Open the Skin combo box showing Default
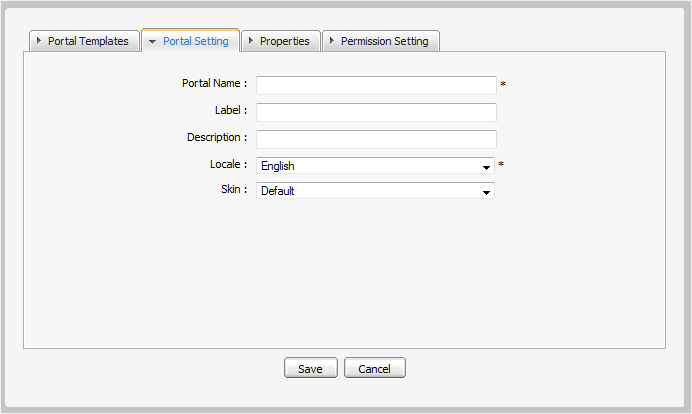 pyautogui.click(x=369, y=191)
